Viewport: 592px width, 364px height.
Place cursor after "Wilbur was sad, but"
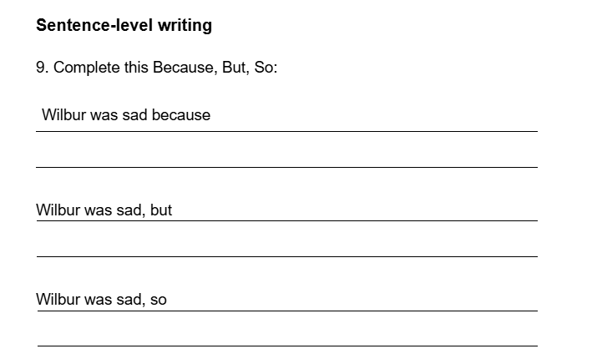173,210
